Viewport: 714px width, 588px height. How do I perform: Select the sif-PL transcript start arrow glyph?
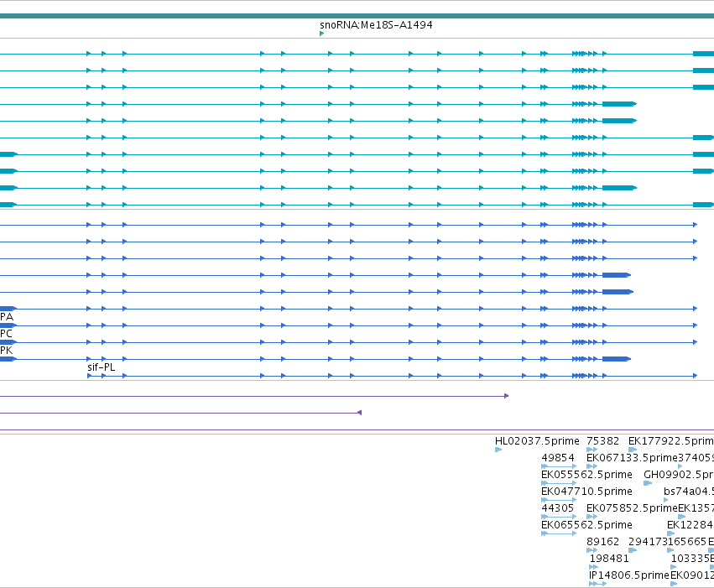point(90,376)
